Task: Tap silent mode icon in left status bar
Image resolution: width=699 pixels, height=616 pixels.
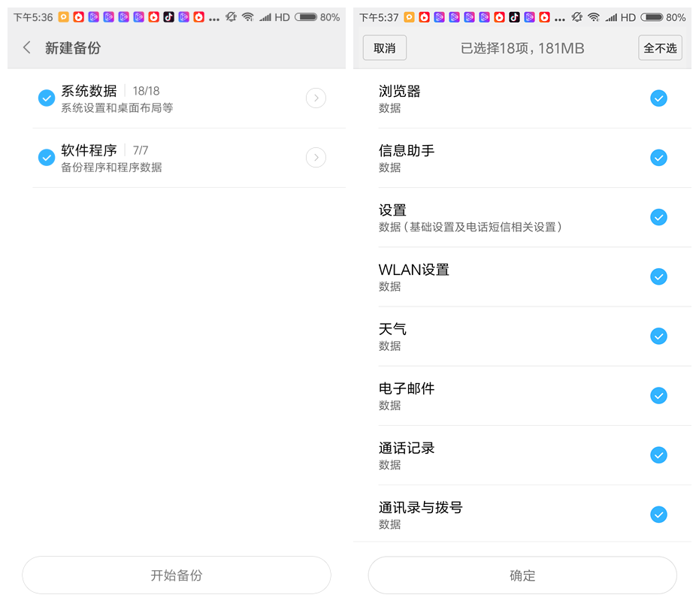Action: click(231, 17)
